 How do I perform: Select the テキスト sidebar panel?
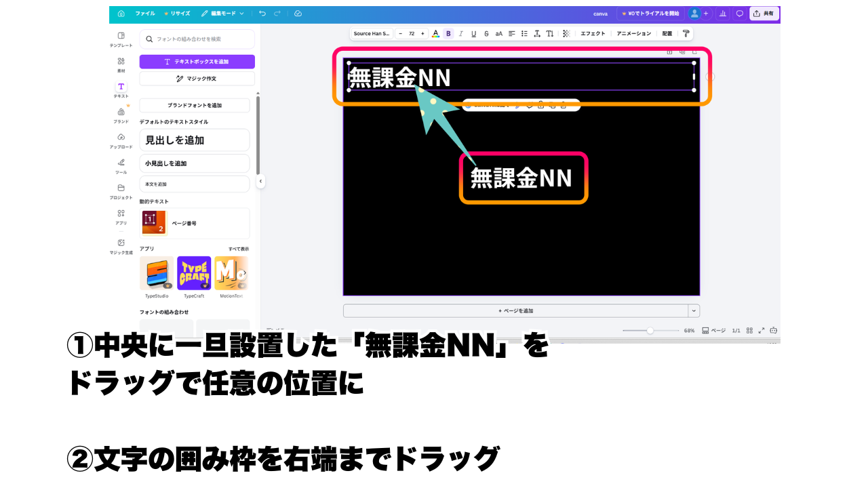pyautogui.click(x=121, y=90)
